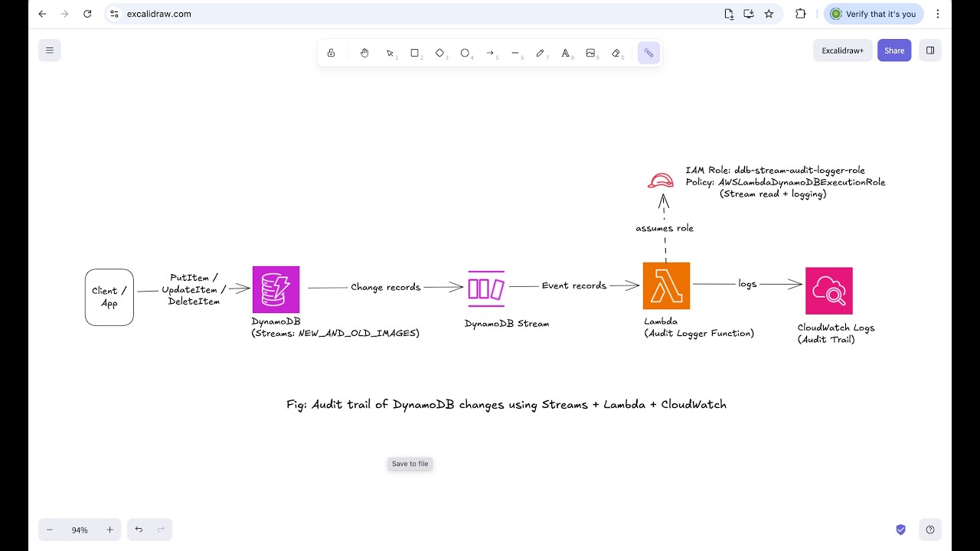Screen dimensions: 980x551
Task: Select the Selection arrow tool
Action: [390, 53]
